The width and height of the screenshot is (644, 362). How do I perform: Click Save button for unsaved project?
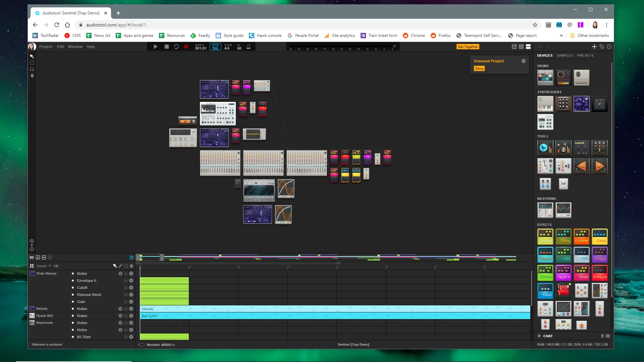(x=479, y=68)
